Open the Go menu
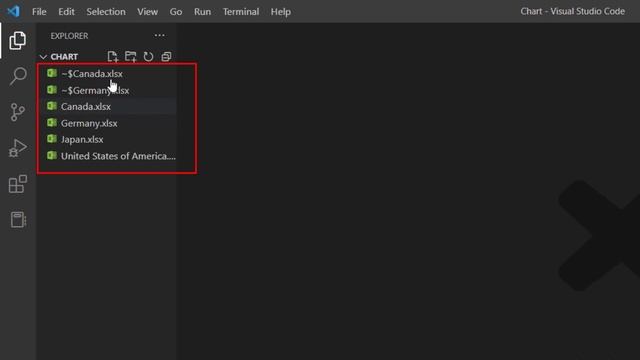The width and height of the screenshot is (640, 360). 176,11
